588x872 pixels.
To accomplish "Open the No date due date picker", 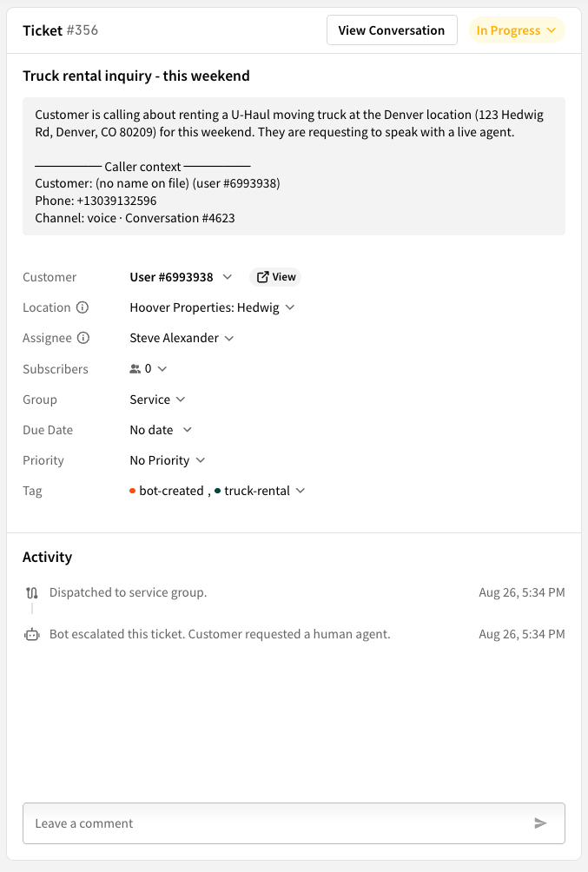I will click(x=161, y=430).
